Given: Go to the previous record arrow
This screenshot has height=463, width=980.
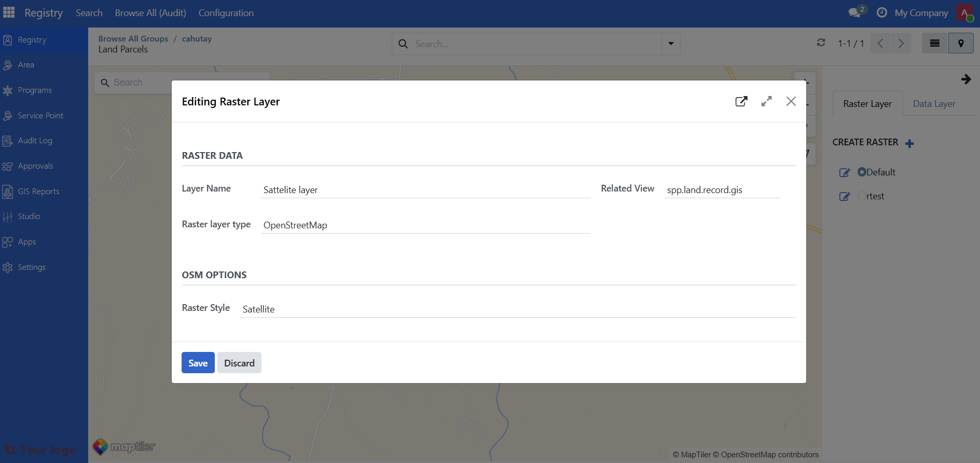Looking at the screenshot, I should tap(880, 44).
